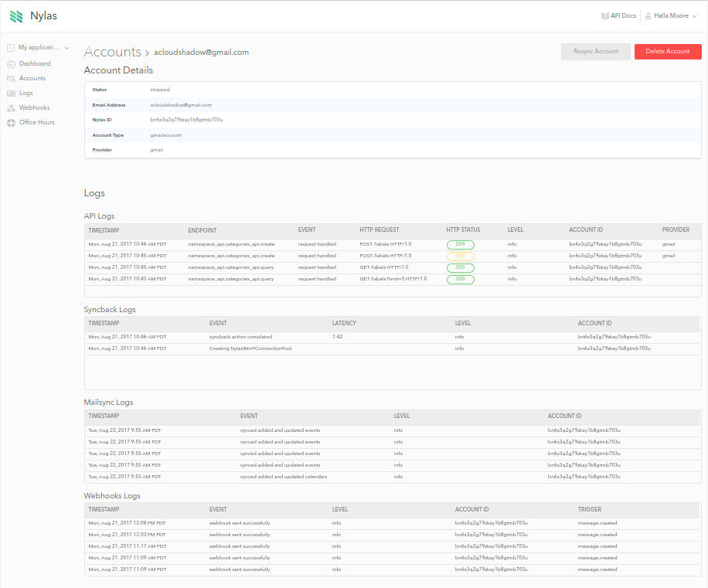Click the My application sidebar icon
Viewport: 708px width, 588px height.
coord(11,47)
